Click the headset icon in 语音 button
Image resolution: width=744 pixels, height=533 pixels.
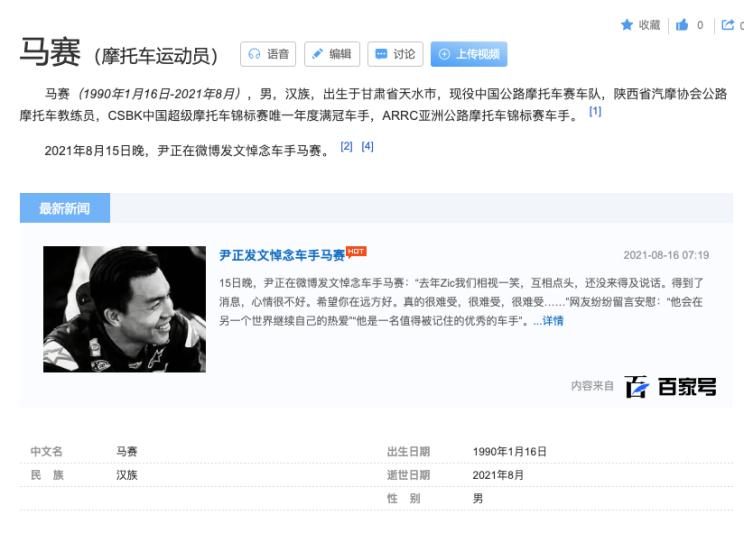(x=254, y=54)
